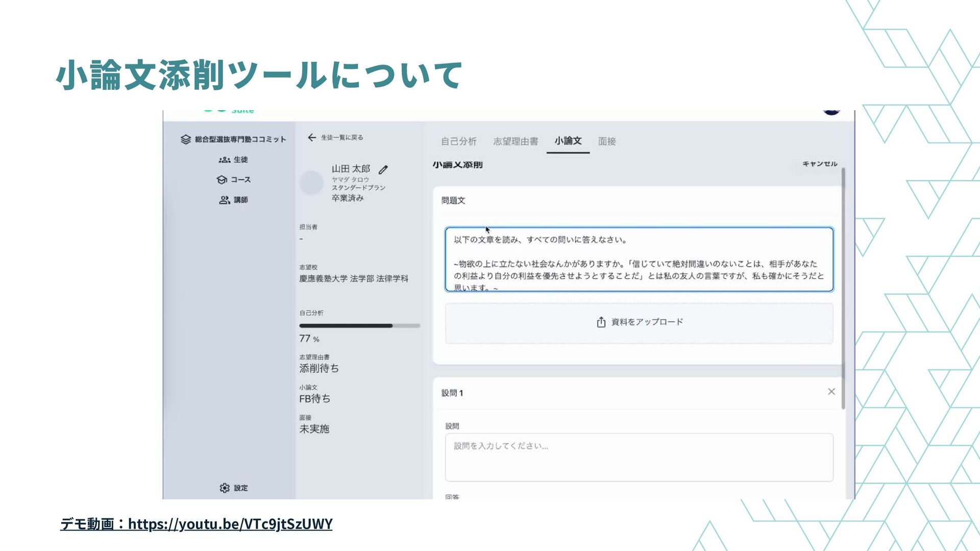Click the layers icon beside 総合型選抜専門塾ココミット

click(186, 139)
